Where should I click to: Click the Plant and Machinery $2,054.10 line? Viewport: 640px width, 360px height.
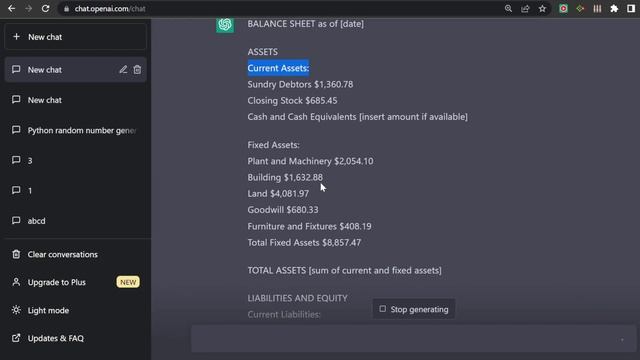(x=310, y=161)
